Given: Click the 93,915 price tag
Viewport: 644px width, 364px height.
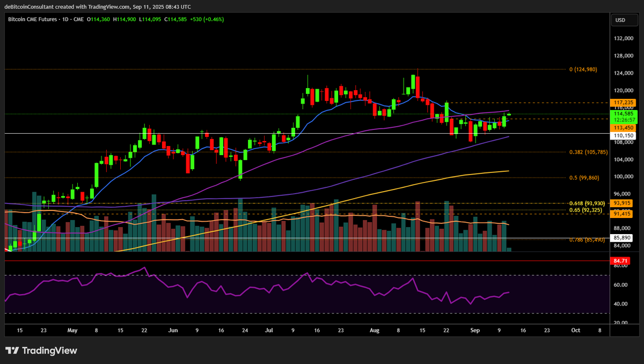Looking at the screenshot, I should [621, 203].
